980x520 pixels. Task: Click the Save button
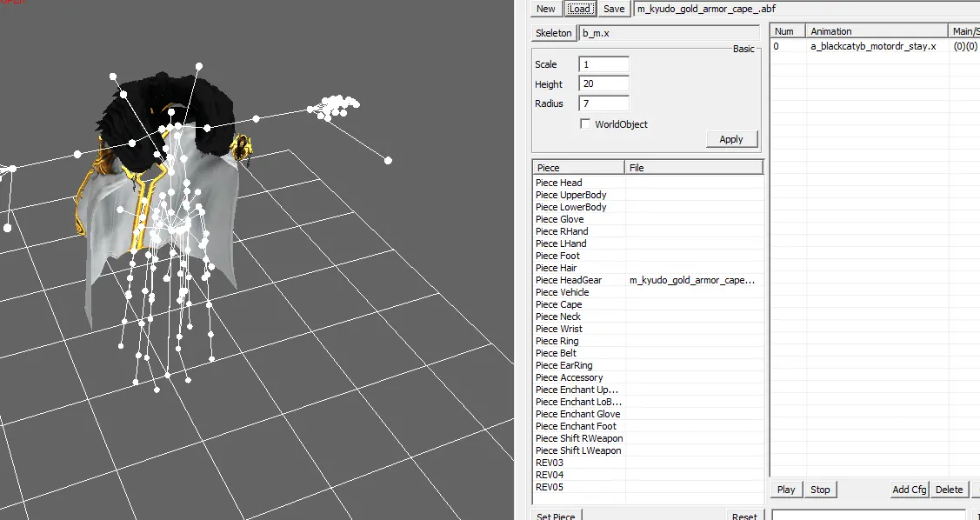pos(614,9)
